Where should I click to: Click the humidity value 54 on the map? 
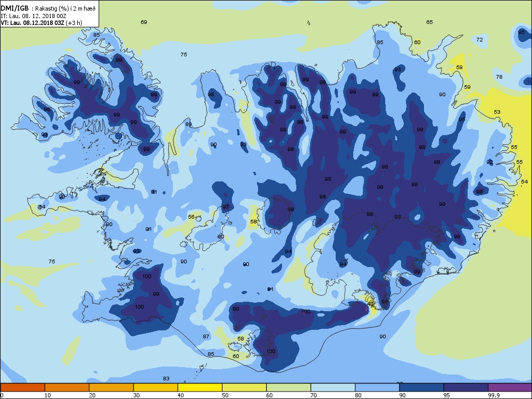click(x=525, y=182)
